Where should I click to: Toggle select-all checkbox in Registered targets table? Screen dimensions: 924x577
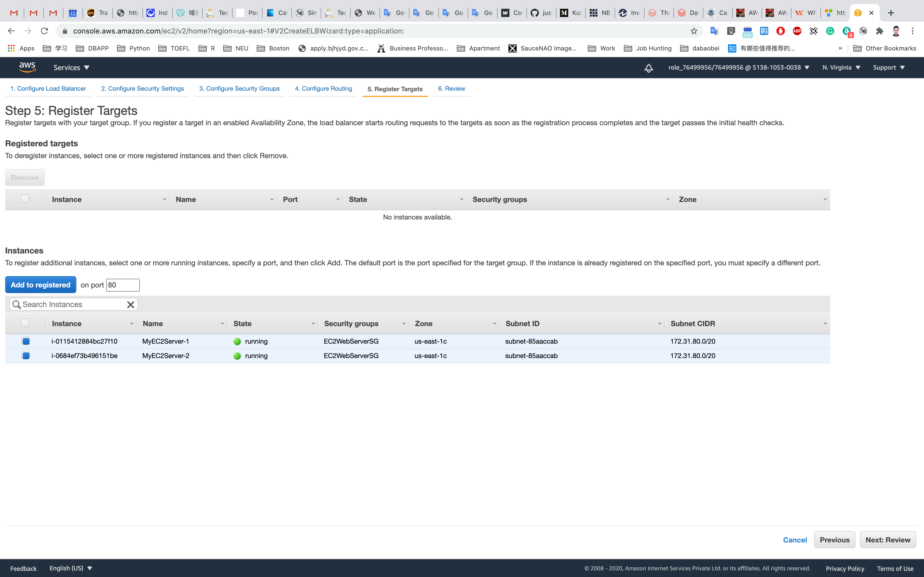pos(25,199)
